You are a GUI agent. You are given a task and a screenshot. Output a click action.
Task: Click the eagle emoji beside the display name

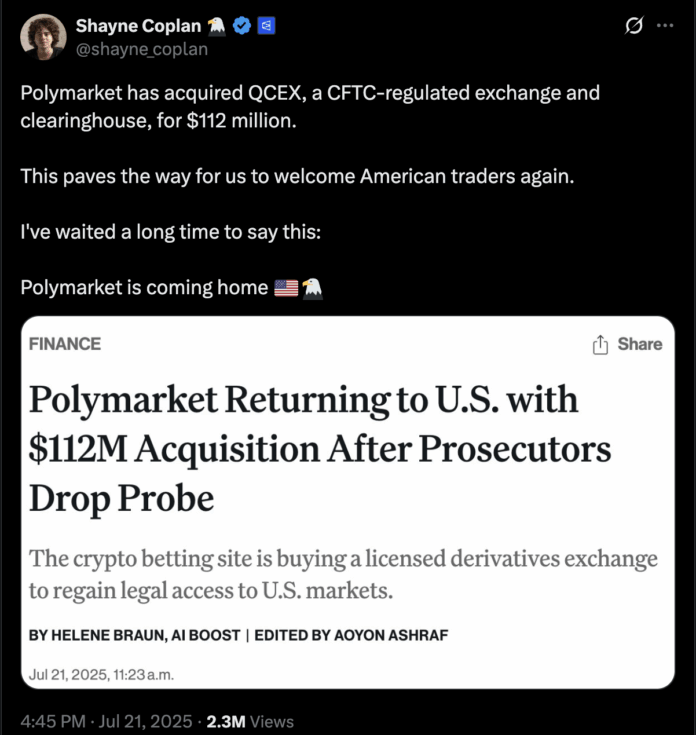click(217, 27)
